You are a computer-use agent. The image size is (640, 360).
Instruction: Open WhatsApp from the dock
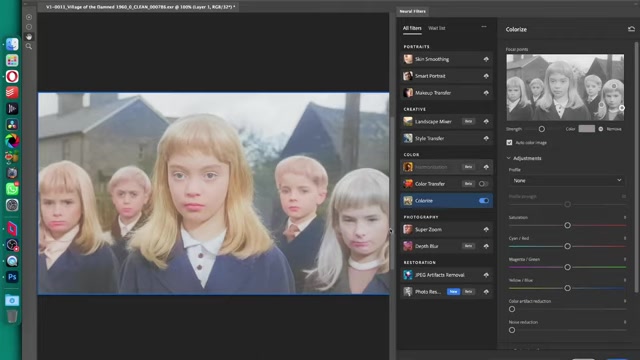click(12, 189)
